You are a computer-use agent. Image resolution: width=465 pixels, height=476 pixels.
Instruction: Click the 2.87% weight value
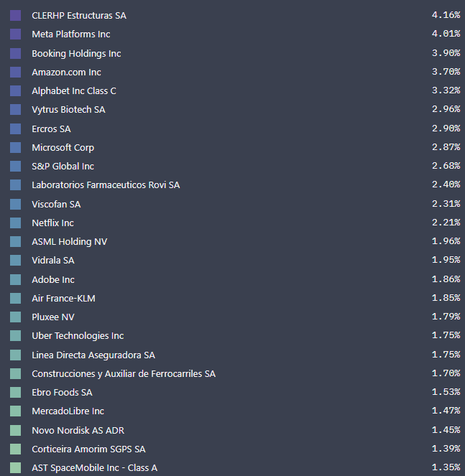(x=446, y=147)
